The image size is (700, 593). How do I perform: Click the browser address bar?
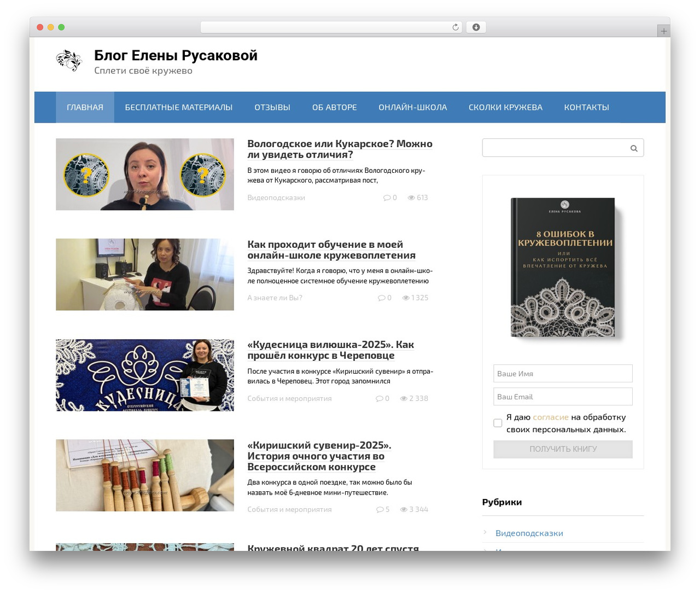[x=331, y=27]
